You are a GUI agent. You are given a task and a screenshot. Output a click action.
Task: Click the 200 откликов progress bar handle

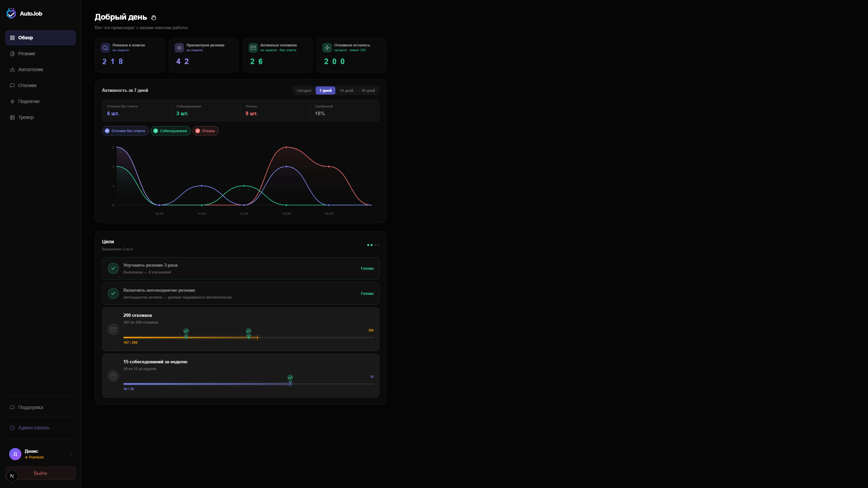point(257,338)
